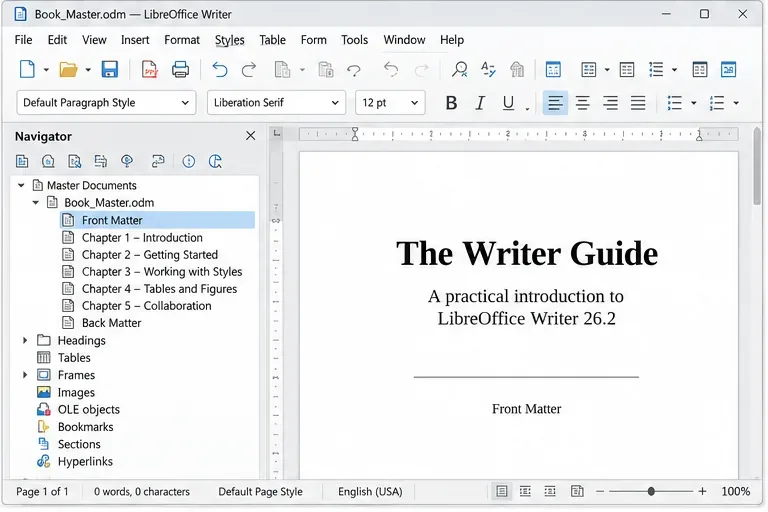The width and height of the screenshot is (768, 512).
Task: Open the Tools menu
Action: [x=355, y=40]
